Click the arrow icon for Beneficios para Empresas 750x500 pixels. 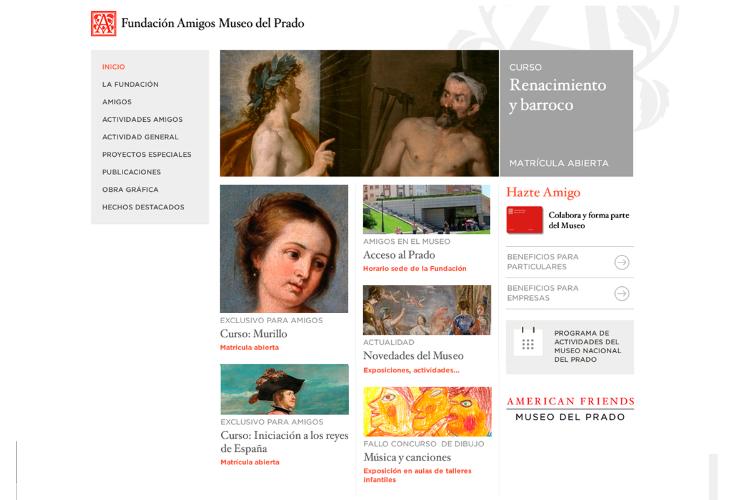point(621,293)
